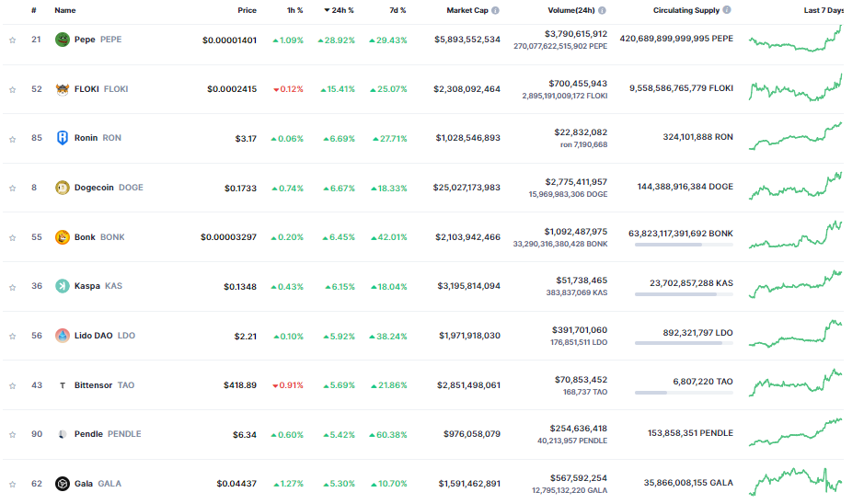Click Pepe price $0.00001401
The image size is (864, 504).
click(x=229, y=40)
